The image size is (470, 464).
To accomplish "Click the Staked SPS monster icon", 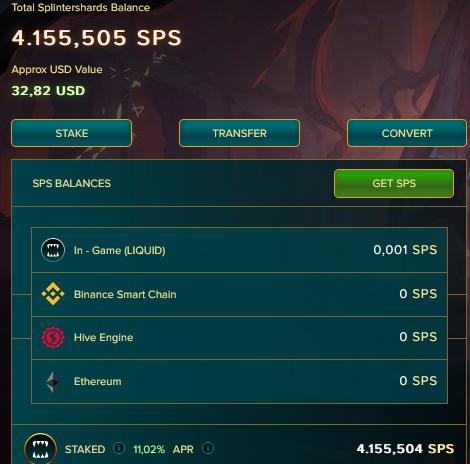I will (x=40, y=449).
